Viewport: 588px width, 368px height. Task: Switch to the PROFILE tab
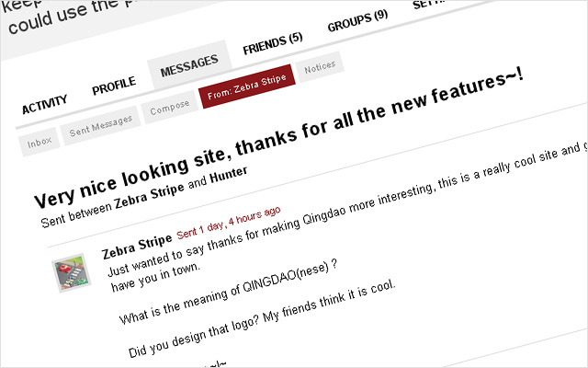coord(114,86)
